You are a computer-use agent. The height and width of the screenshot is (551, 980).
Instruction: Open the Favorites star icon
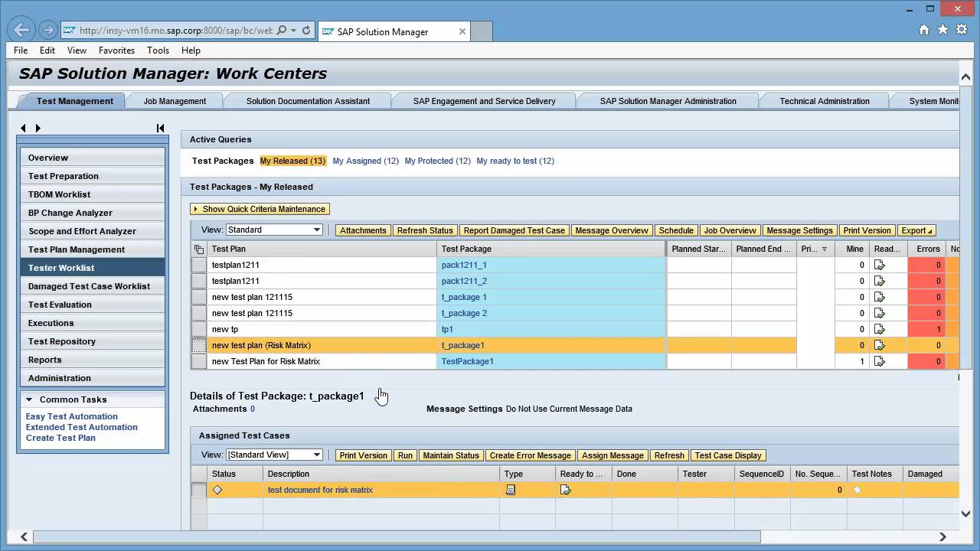pos(942,30)
